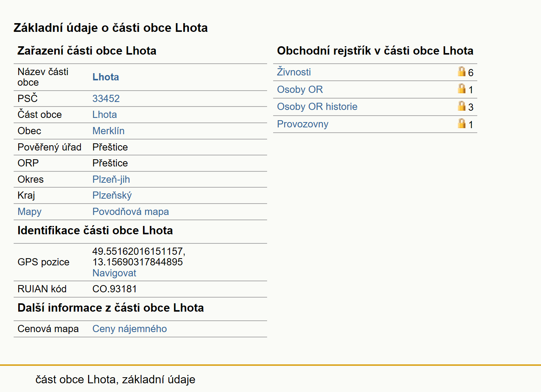This screenshot has height=392, width=541.
Task: Click the GPS latitude 49.55162016151157 text
Action: point(138,251)
